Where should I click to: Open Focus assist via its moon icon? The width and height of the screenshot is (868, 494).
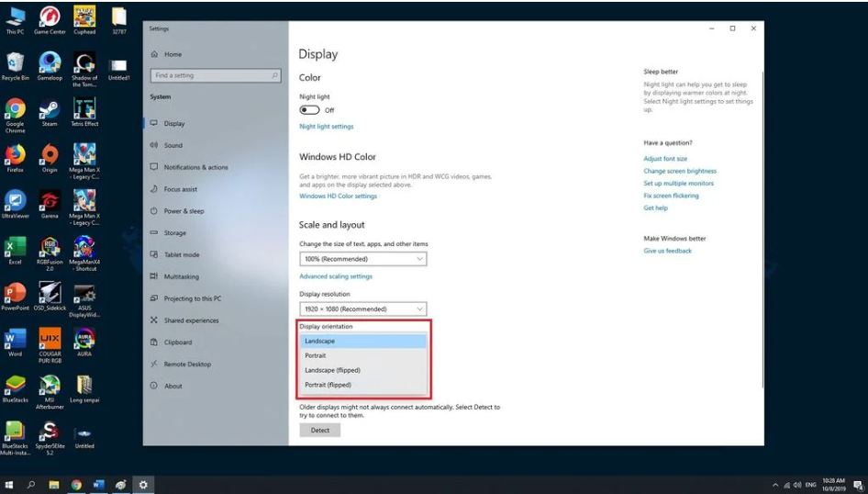pos(154,189)
